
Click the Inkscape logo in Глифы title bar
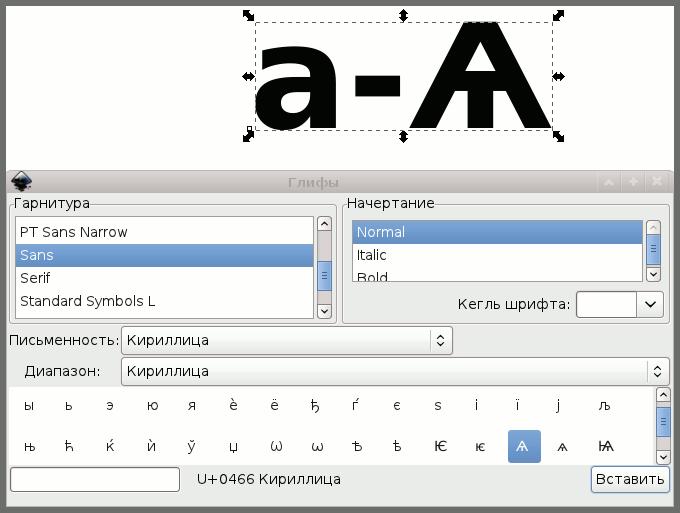21,181
